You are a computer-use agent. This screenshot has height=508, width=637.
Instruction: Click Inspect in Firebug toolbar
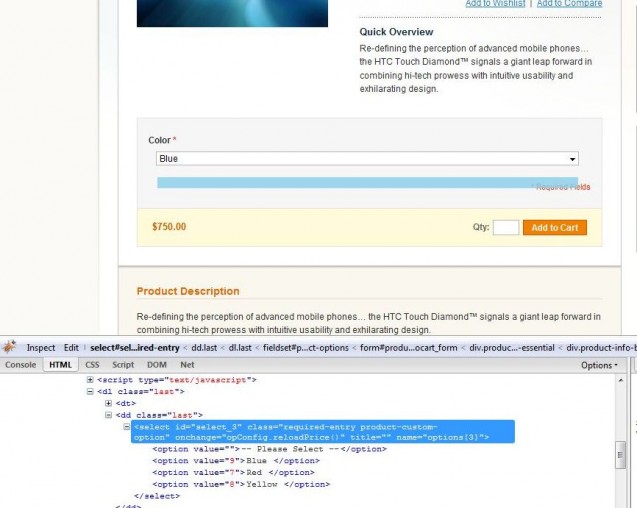tap(41, 348)
